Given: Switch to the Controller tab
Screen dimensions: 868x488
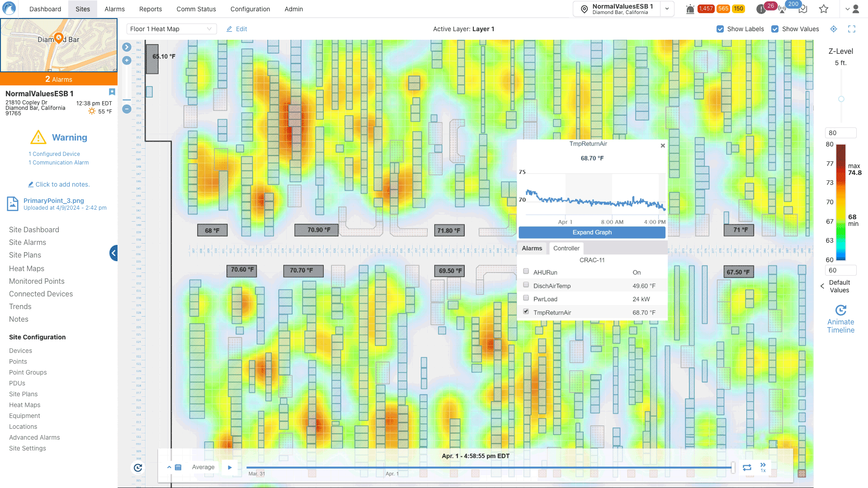Looking at the screenshot, I should [566, 248].
